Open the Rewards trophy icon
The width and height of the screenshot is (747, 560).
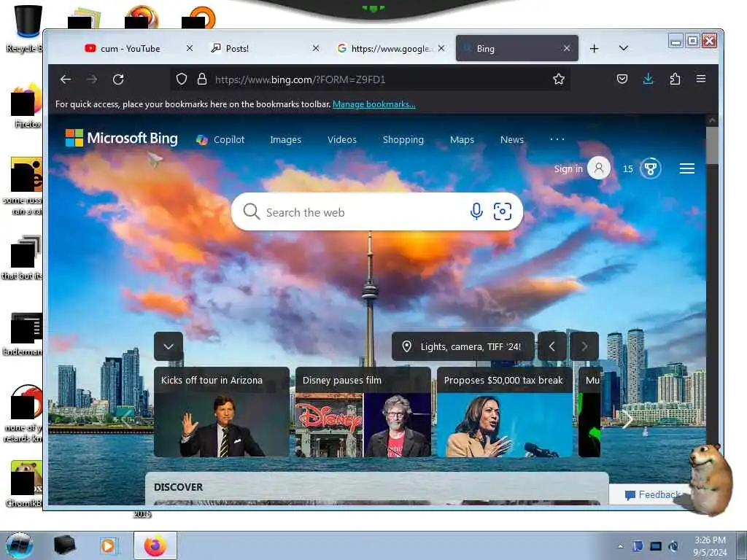tap(650, 168)
